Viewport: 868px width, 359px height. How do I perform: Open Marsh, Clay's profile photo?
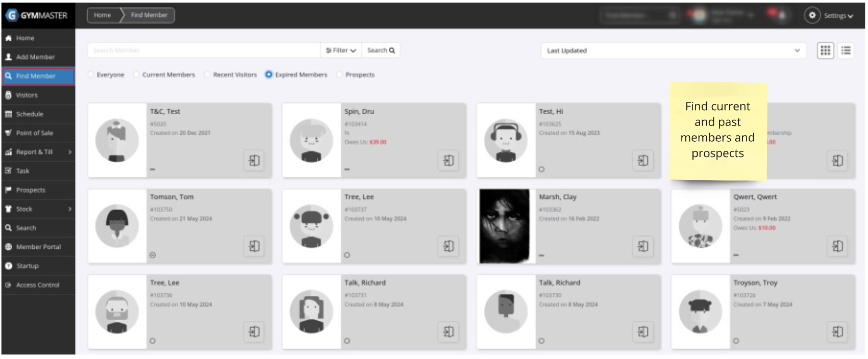[x=505, y=226]
